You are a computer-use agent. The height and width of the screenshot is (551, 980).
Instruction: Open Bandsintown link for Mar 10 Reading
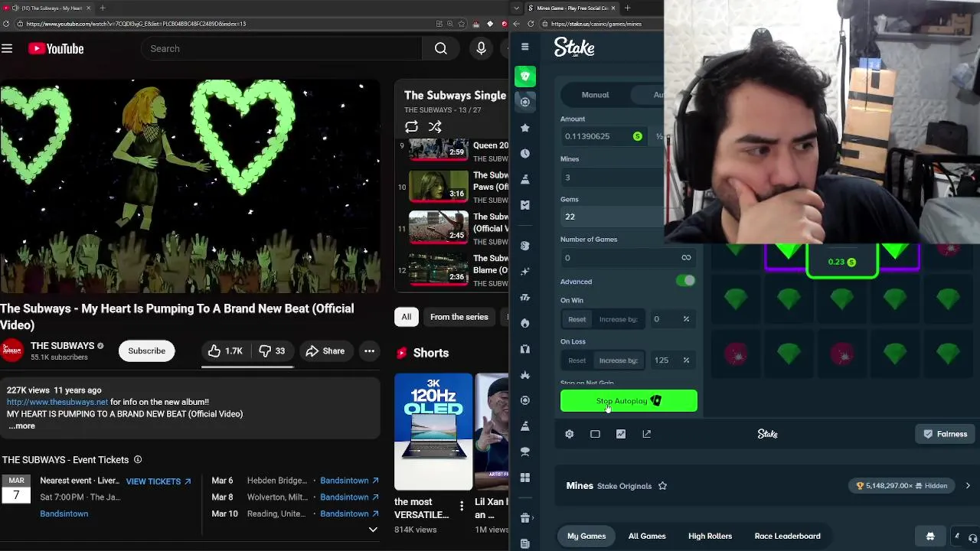click(x=349, y=514)
